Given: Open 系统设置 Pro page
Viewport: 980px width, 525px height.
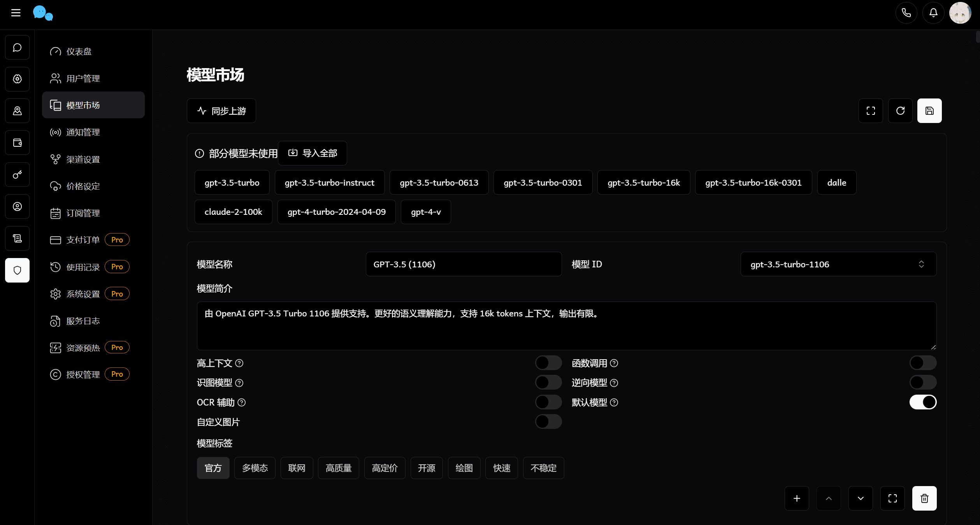Looking at the screenshot, I should coord(93,294).
